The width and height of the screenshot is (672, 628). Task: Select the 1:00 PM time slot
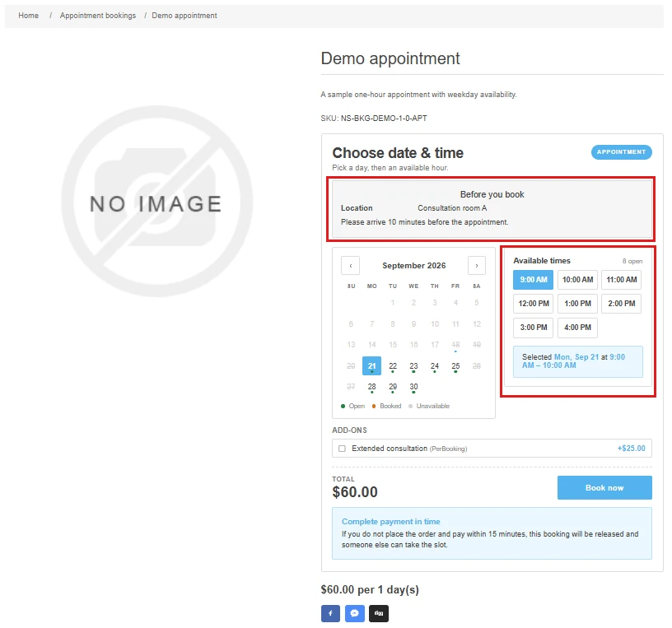click(x=577, y=304)
